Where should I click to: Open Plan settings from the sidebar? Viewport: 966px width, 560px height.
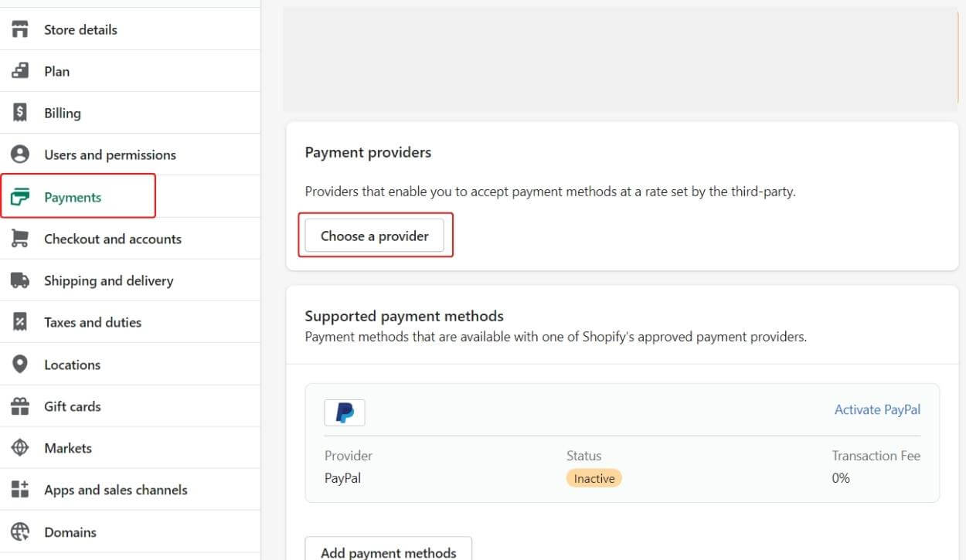pos(56,70)
